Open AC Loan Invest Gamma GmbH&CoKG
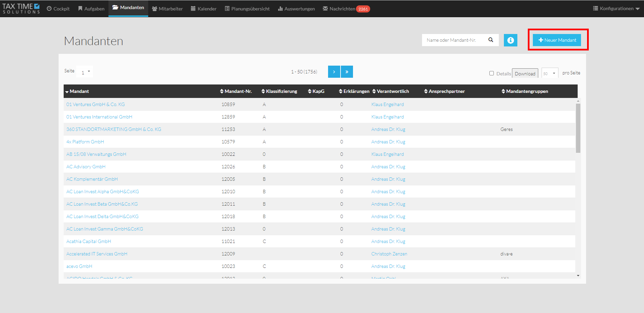Image resolution: width=644 pixels, height=313 pixels. tap(105, 229)
